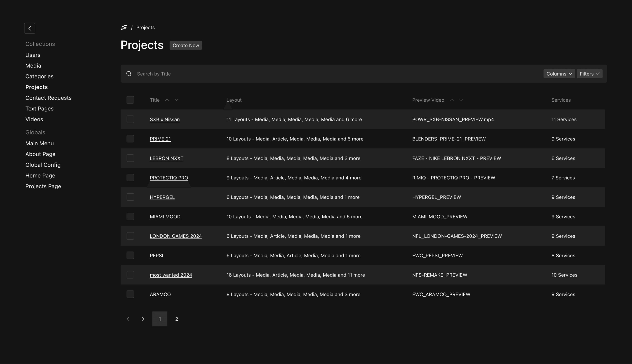Collapse the sidebar with the back chevron
This screenshot has height=364, width=632.
click(x=29, y=28)
